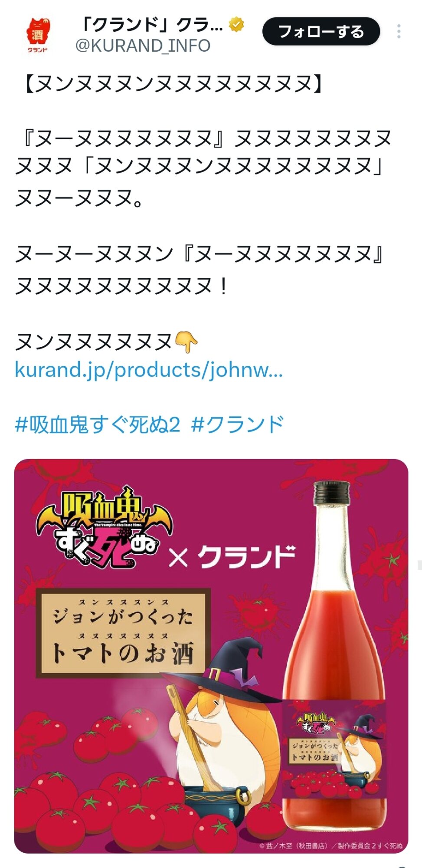The width and height of the screenshot is (422, 868).
Task: Open the kurand.jp/products link
Action: pos(149,370)
